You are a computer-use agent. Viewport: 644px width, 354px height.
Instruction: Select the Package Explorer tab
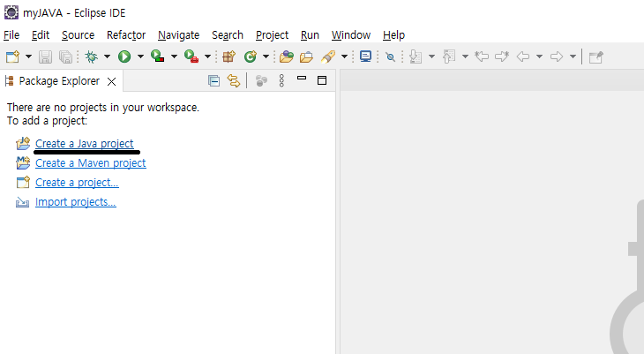[59, 81]
